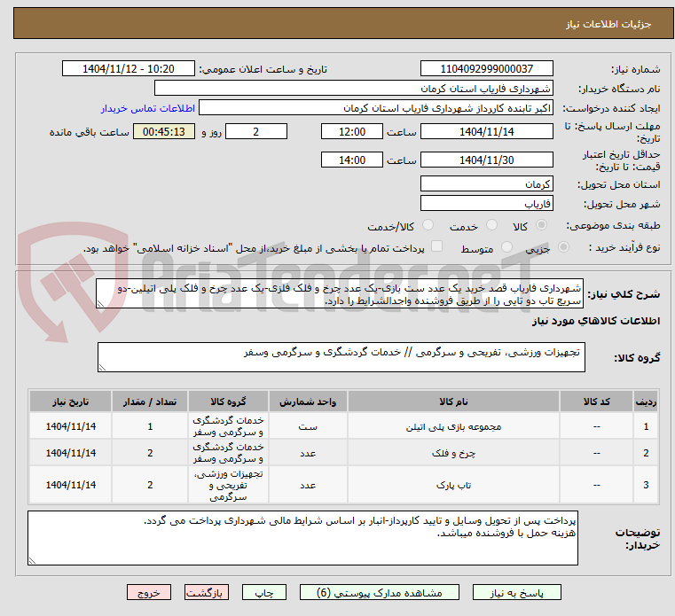Click the group cell of the تاب پارک row

click(228, 485)
